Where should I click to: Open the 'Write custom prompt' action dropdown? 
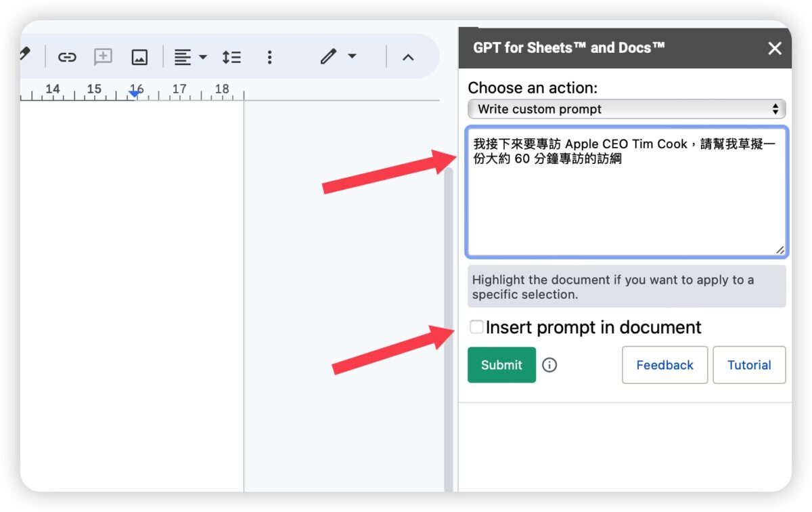(627, 109)
